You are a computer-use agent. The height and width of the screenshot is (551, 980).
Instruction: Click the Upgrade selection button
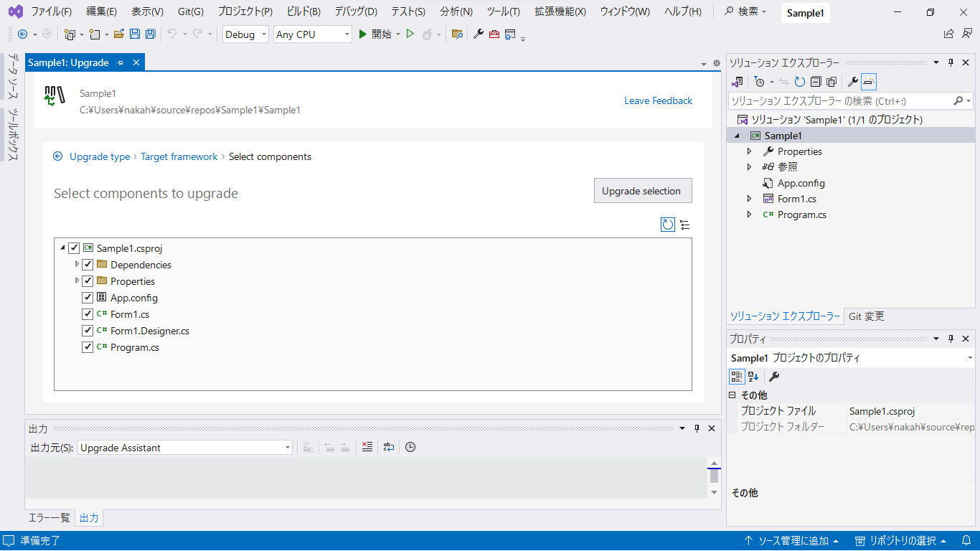tap(642, 191)
